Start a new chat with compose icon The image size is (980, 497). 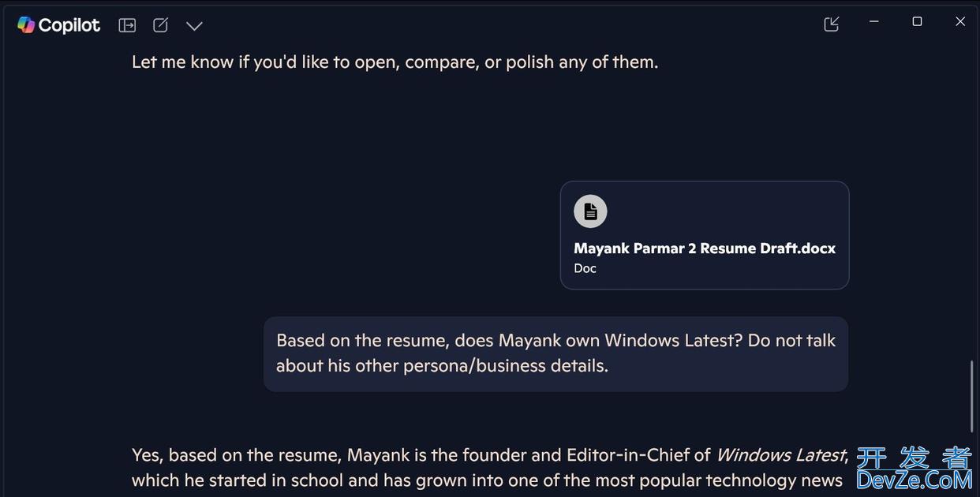[160, 25]
